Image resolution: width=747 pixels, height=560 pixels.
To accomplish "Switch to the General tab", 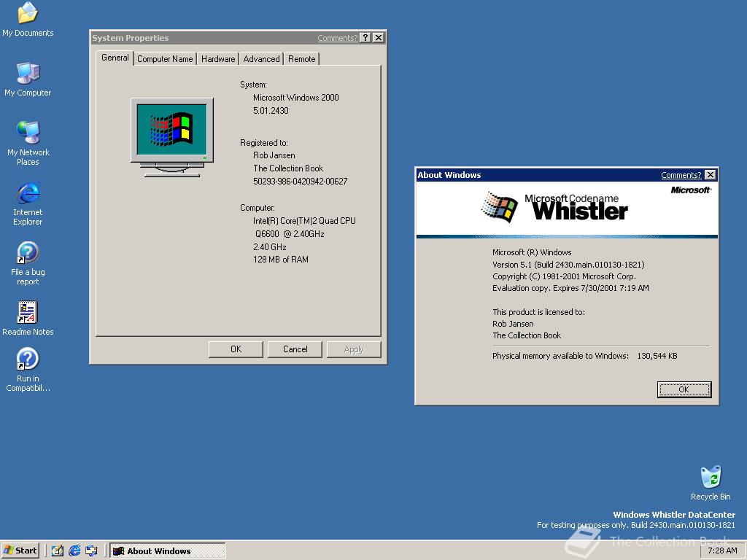I will pos(115,58).
